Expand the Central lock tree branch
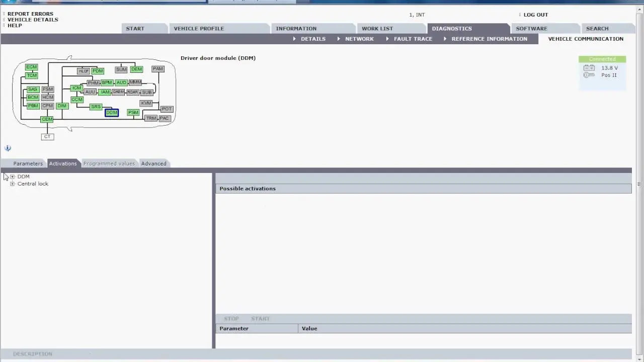The image size is (644, 362). (12, 184)
